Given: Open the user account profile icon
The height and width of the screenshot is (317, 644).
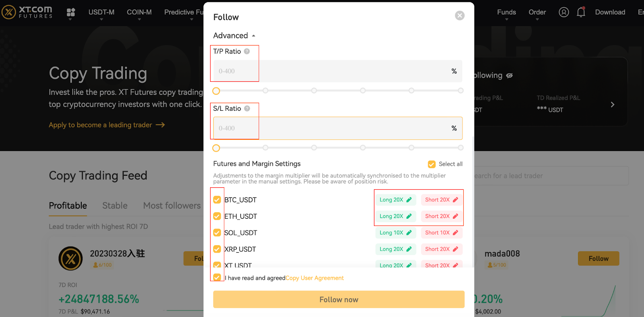Looking at the screenshot, I should (564, 12).
